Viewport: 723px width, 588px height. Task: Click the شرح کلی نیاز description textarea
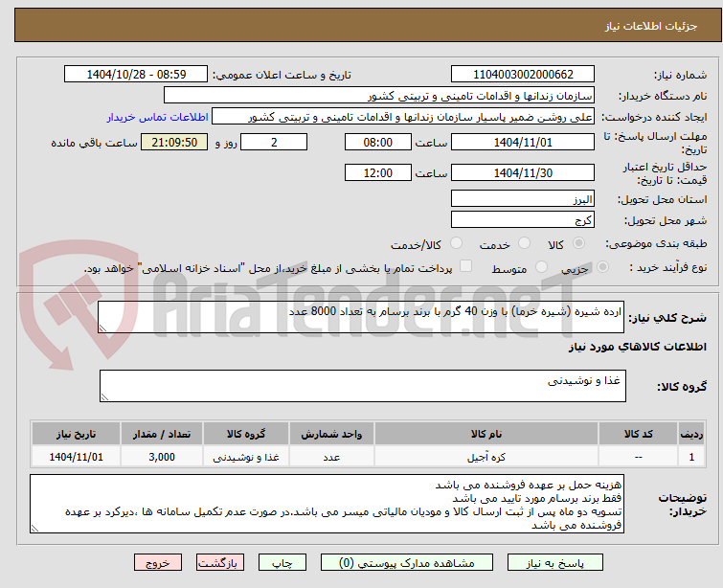[361, 317]
